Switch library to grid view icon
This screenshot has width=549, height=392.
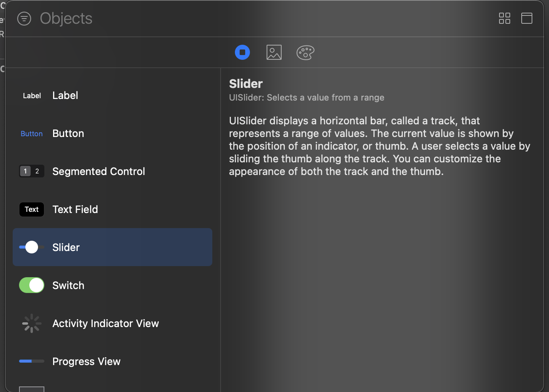(504, 18)
